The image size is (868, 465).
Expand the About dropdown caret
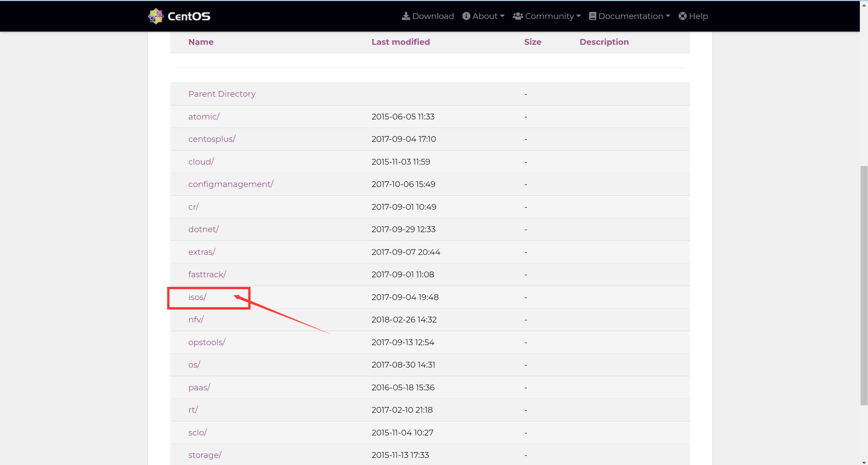click(x=502, y=16)
